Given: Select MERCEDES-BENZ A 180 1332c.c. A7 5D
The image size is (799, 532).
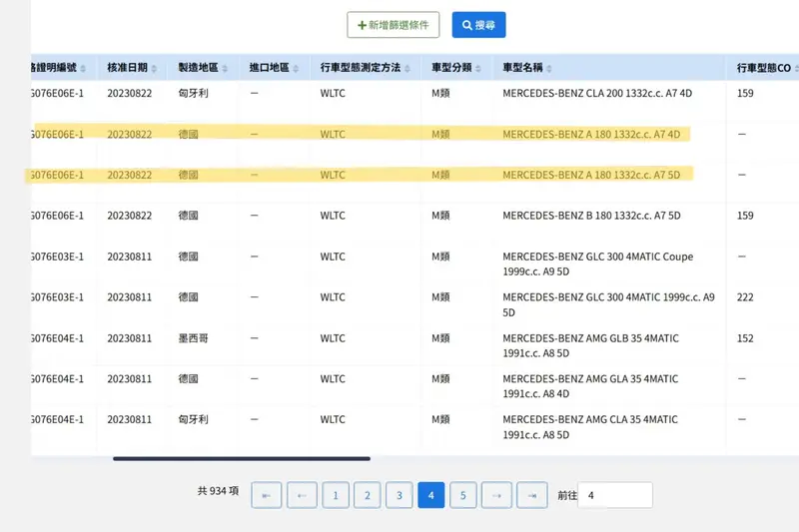Looking at the screenshot, I should [591, 175].
